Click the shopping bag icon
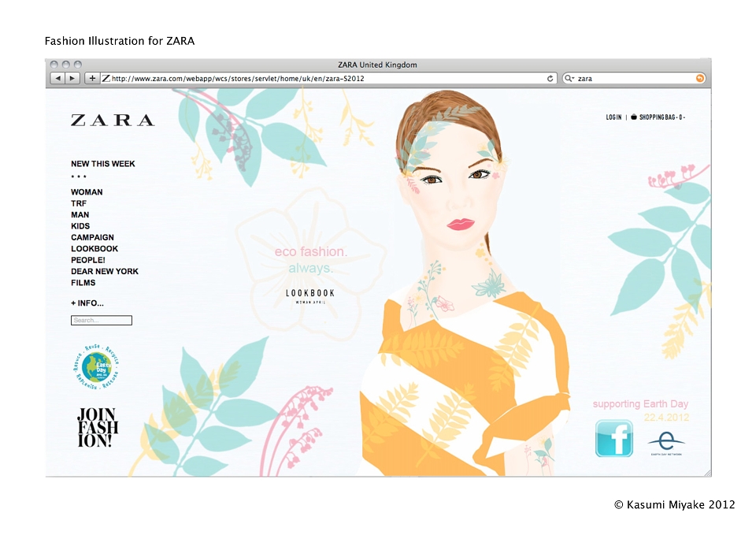Screen dimensions: 756x535 [x=633, y=117]
